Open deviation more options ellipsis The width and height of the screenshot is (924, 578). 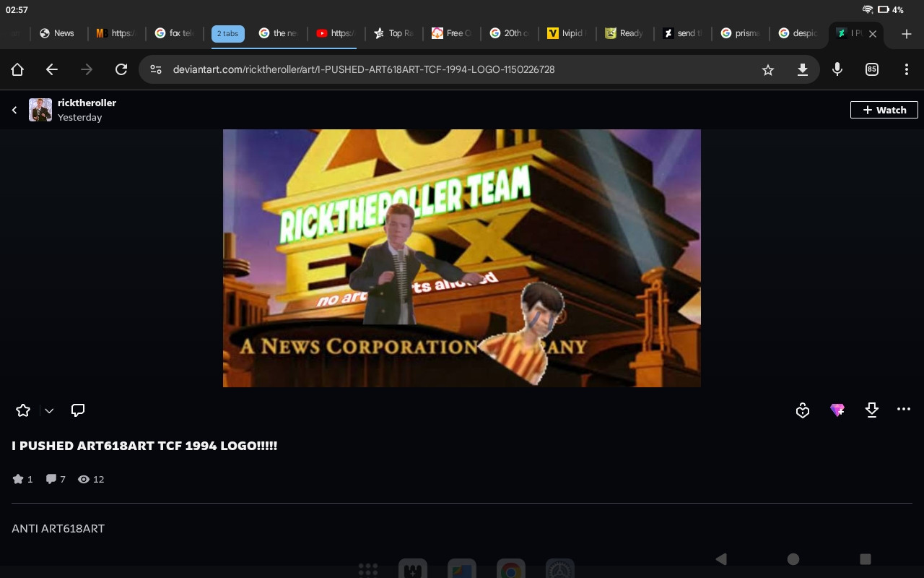(904, 409)
